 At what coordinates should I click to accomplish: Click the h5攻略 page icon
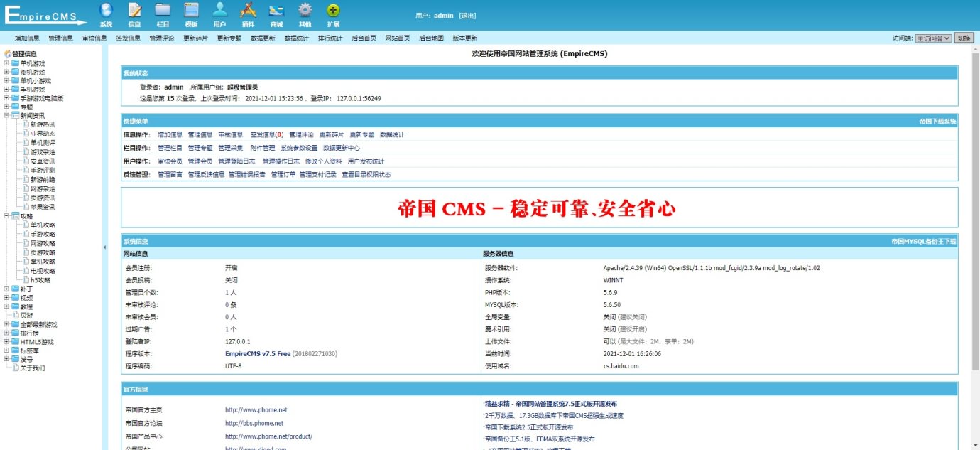tap(25, 280)
